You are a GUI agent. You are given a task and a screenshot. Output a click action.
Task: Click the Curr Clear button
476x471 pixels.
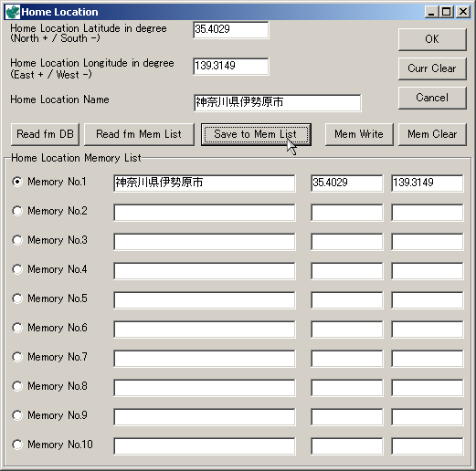coord(432,68)
